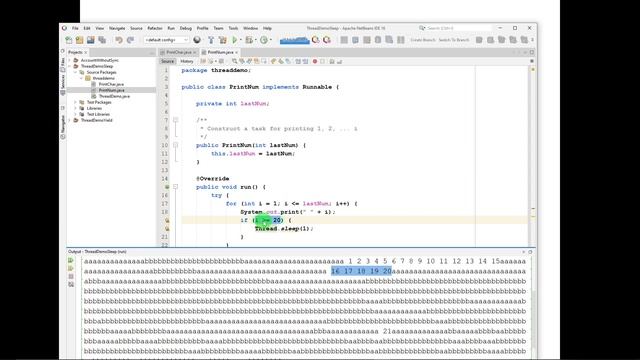Expand the ThreadDemoYield project node
Screen dimensions: 640x360
(70, 120)
